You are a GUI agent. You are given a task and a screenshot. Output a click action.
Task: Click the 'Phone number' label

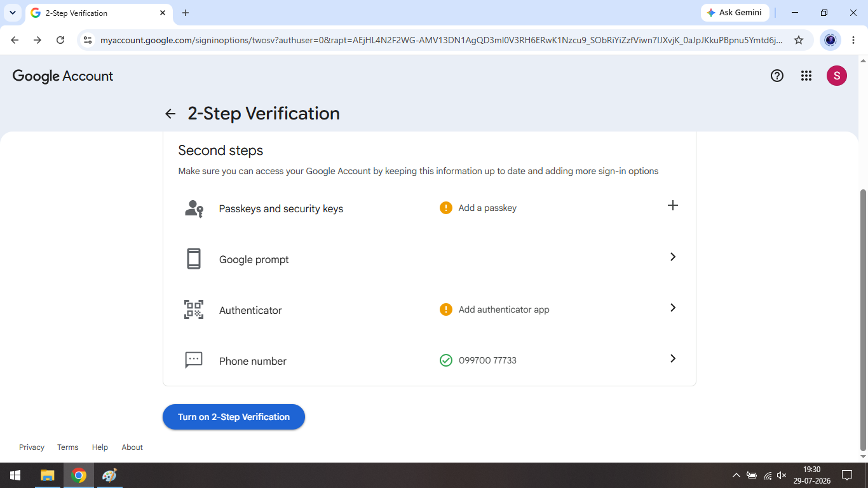point(253,361)
